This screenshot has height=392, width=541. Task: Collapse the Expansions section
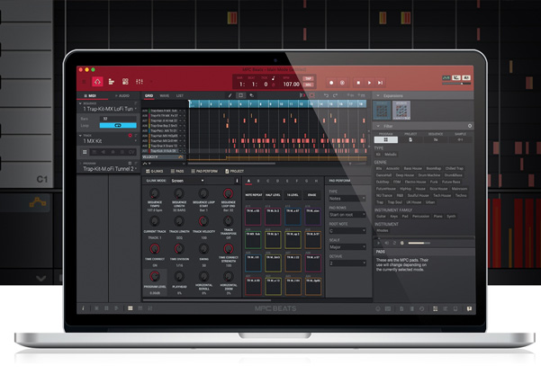click(x=378, y=96)
